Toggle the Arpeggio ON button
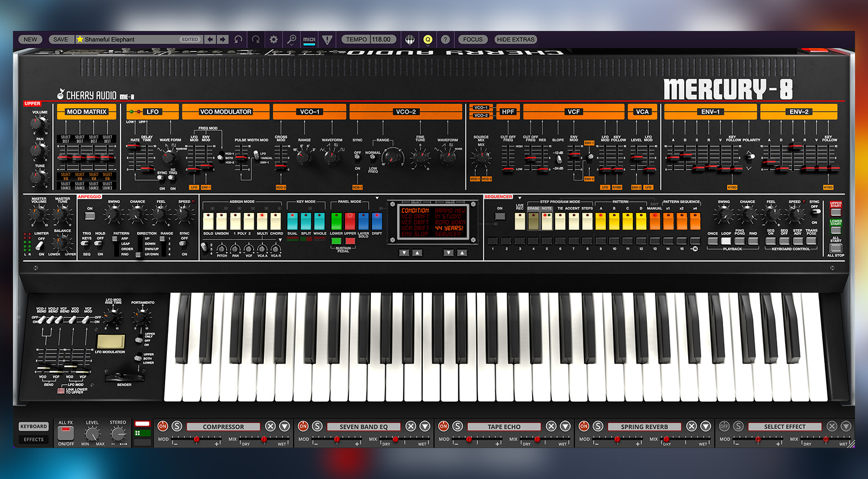 click(90, 215)
